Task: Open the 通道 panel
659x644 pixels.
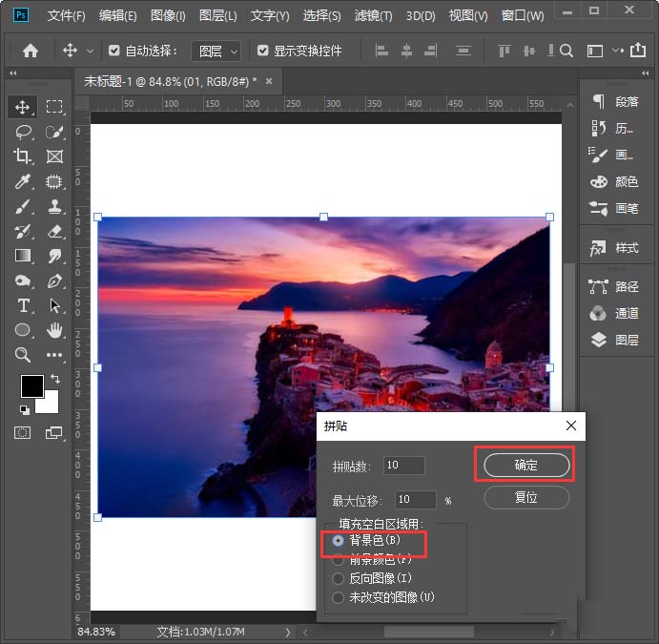Action: pyautogui.click(x=614, y=313)
